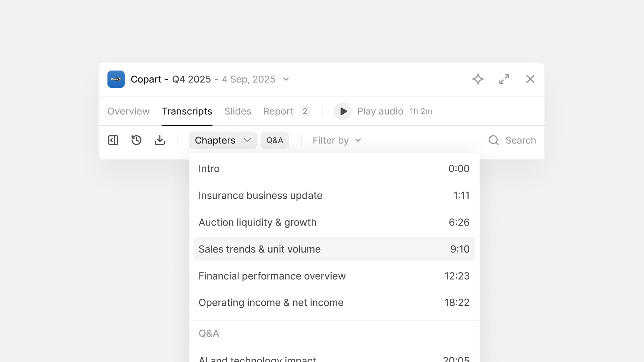Select the Sales trends & unit volume chapter
This screenshot has height=362, width=644.
pyautogui.click(x=334, y=249)
